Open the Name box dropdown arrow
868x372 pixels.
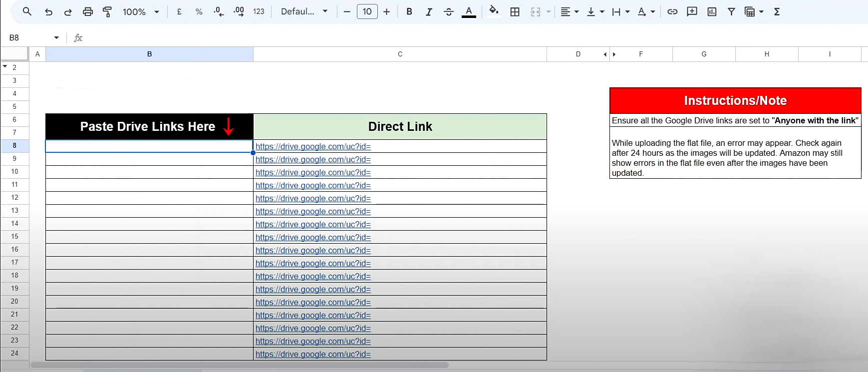56,37
